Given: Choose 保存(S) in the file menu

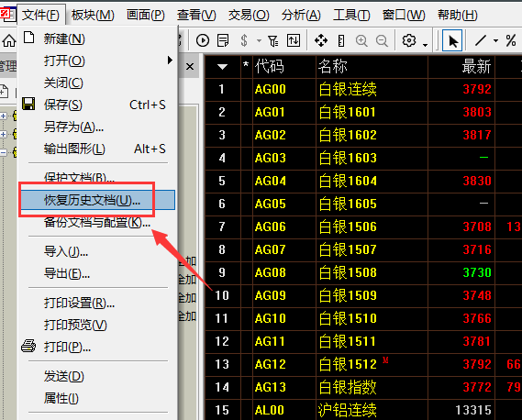Looking at the screenshot, I should [x=97, y=105].
